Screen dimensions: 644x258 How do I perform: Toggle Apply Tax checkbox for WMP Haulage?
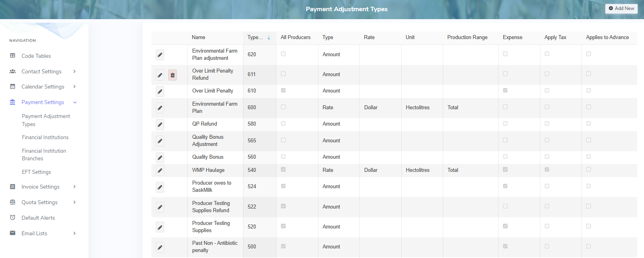(547, 169)
